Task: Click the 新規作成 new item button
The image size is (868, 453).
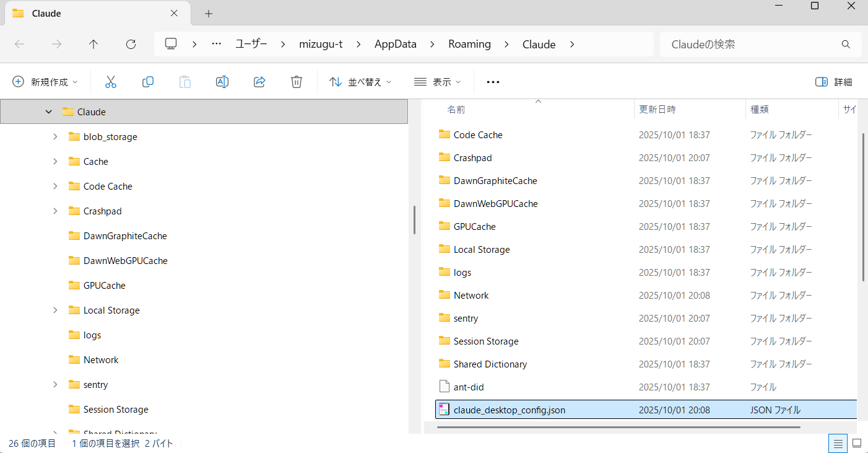Action: point(46,82)
